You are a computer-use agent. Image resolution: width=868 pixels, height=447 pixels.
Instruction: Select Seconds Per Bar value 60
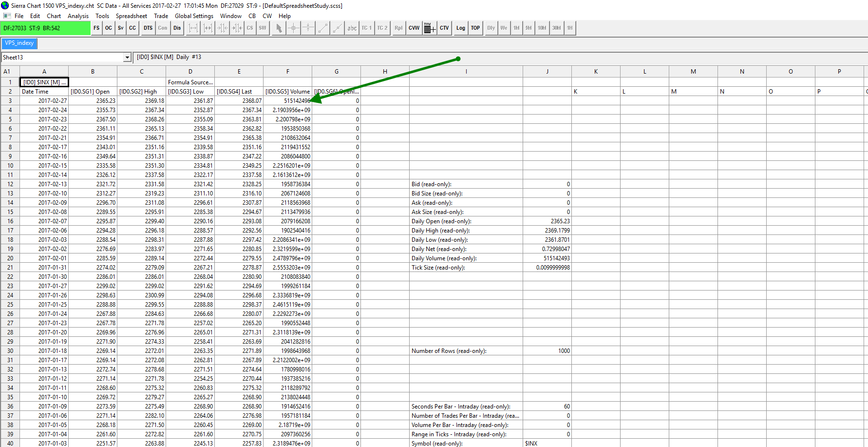pyautogui.click(x=547, y=407)
